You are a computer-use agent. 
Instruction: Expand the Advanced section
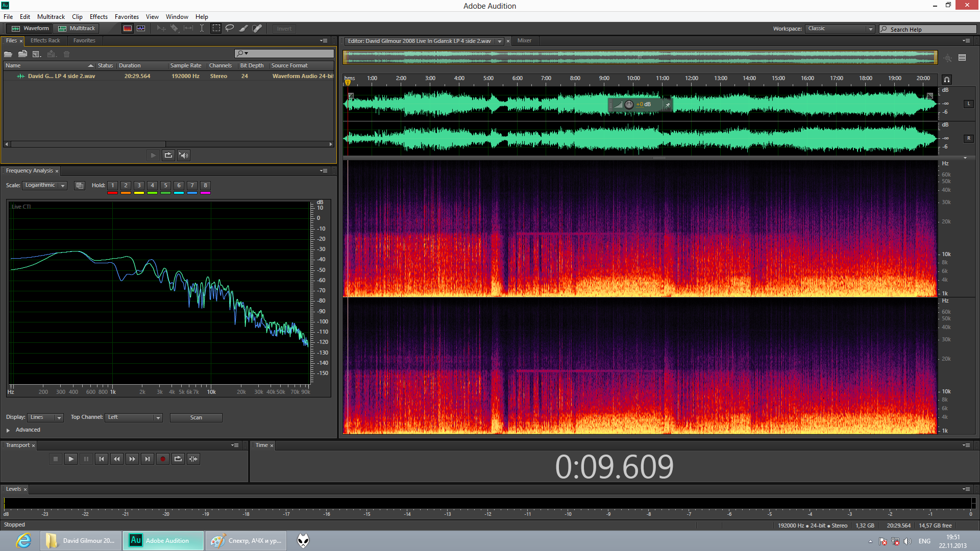click(x=8, y=431)
